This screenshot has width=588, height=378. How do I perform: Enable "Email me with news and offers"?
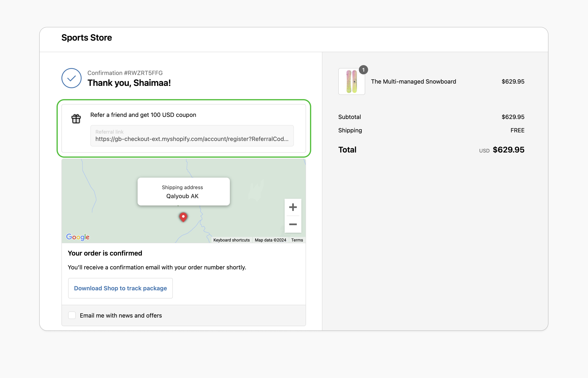coord(72,315)
